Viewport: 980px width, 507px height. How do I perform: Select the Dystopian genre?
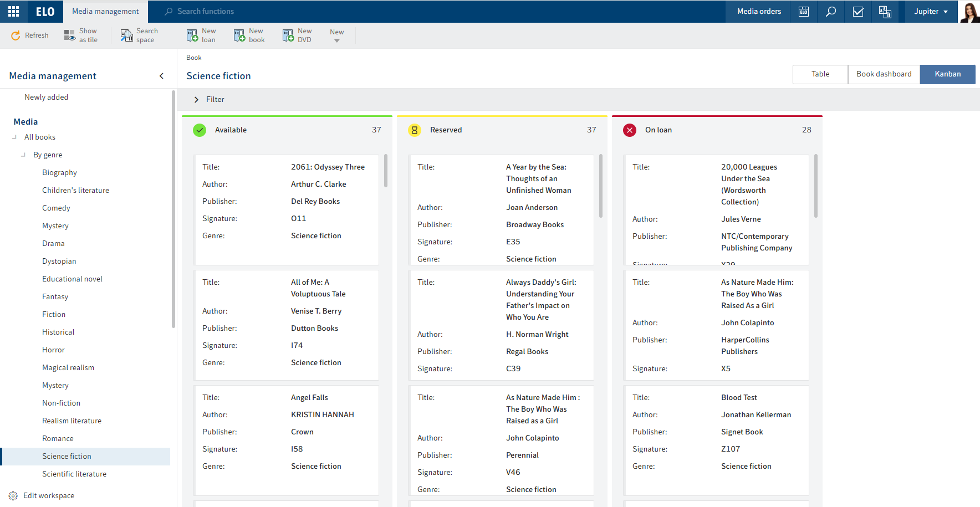(59, 262)
